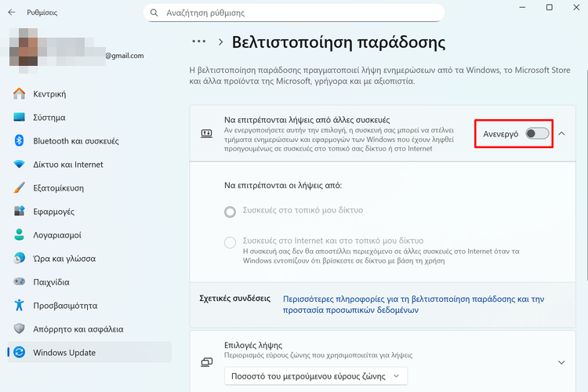The image size is (588, 392).
Task: Open Εξατομίκευση settings
Action: pyautogui.click(x=58, y=188)
